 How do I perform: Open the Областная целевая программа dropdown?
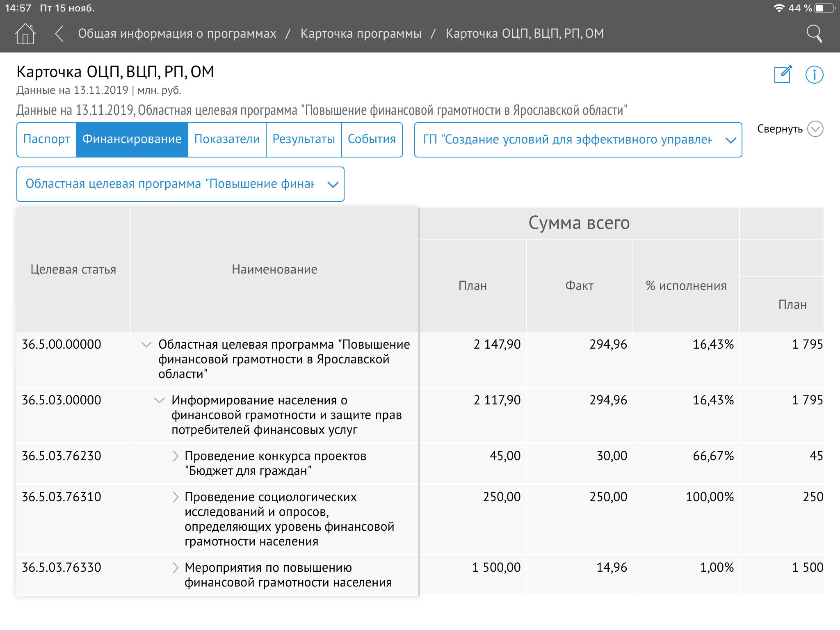coord(180,184)
